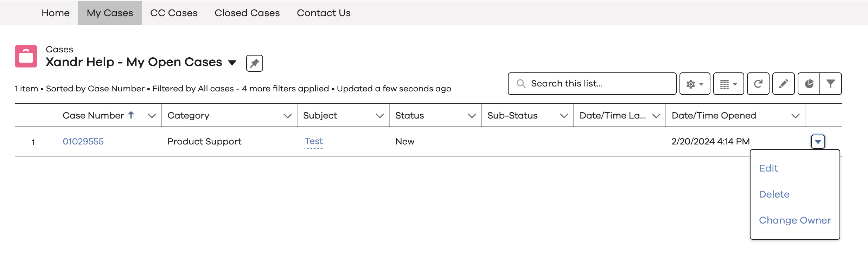This screenshot has width=868, height=258.
Task: Sort by Category column header
Action: pyautogui.click(x=188, y=116)
